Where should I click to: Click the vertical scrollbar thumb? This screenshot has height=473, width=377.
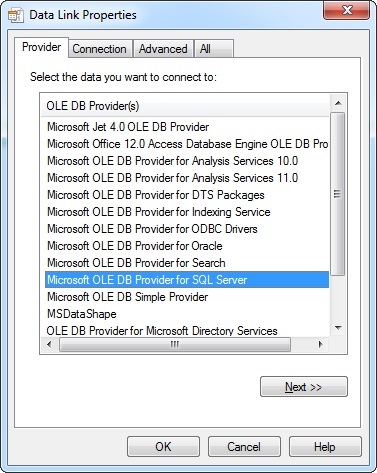tap(338, 194)
